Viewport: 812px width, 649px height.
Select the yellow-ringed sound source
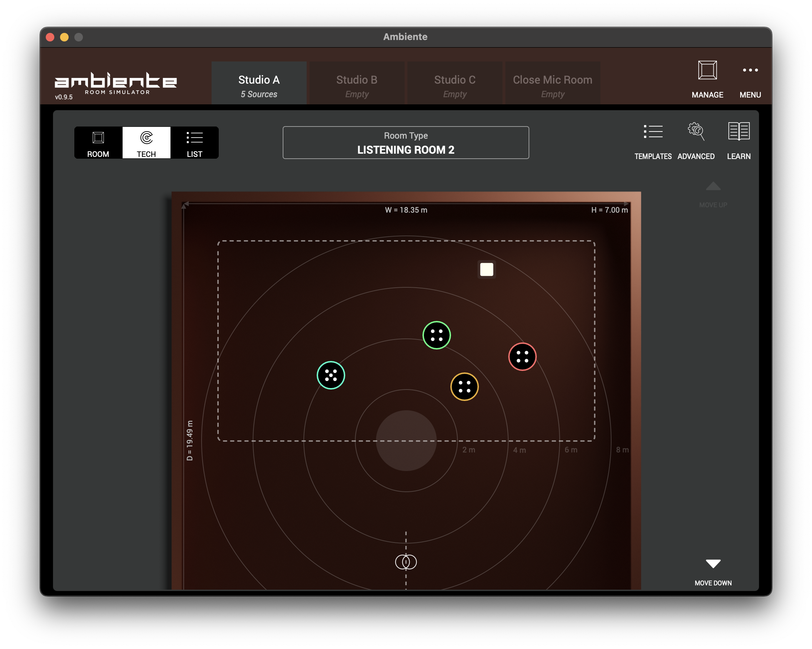coord(464,387)
